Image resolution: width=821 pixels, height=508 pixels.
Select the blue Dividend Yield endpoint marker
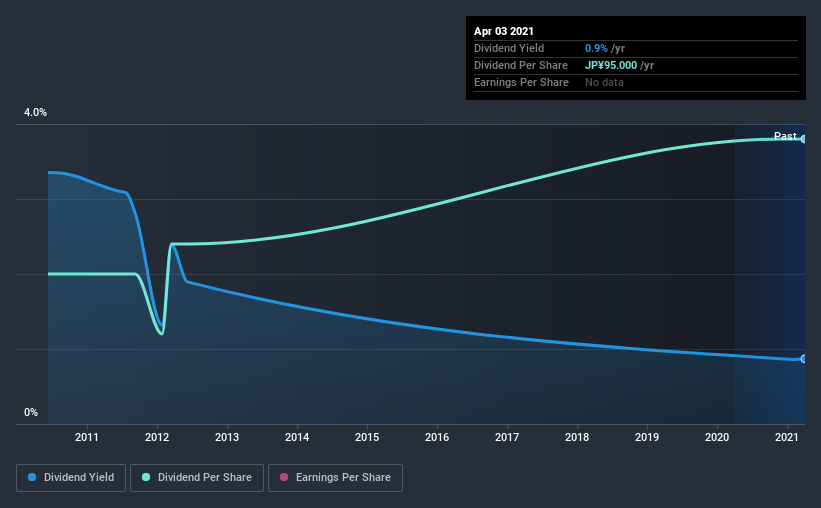pos(803,359)
